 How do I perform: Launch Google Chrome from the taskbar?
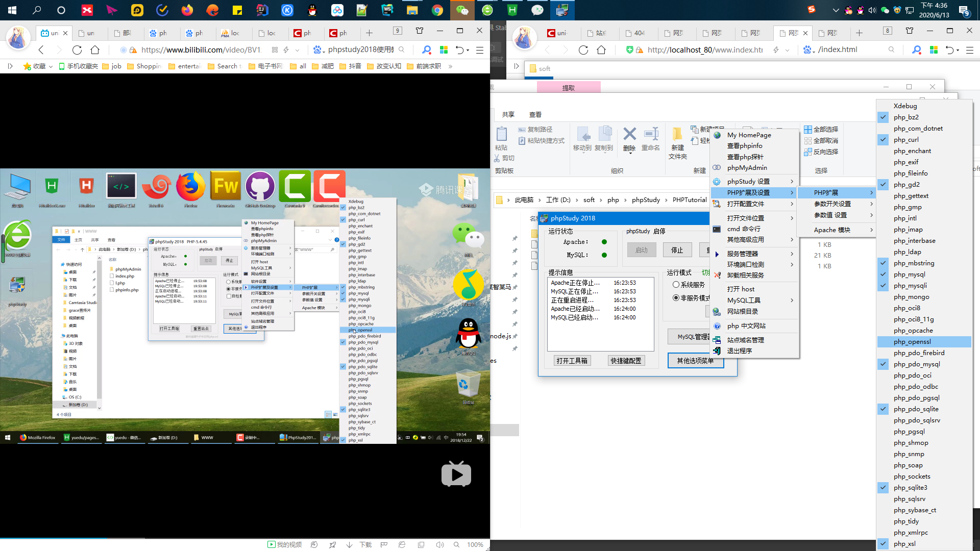(437, 10)
